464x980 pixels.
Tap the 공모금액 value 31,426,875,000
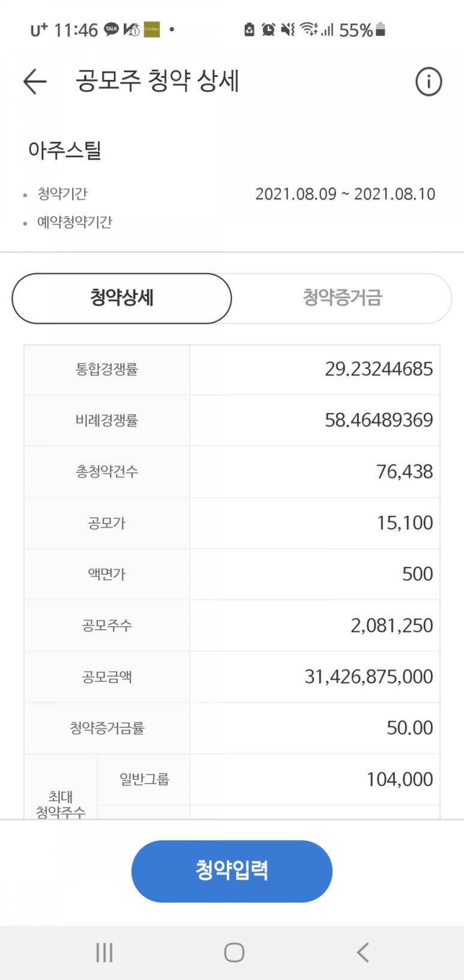pyautogui.click(x=369, y=677)
